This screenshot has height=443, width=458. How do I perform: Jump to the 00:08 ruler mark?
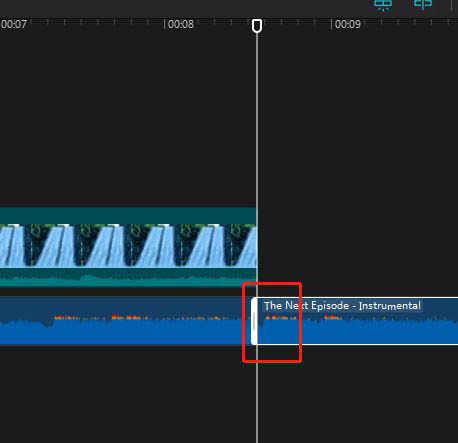click(180, 24)
